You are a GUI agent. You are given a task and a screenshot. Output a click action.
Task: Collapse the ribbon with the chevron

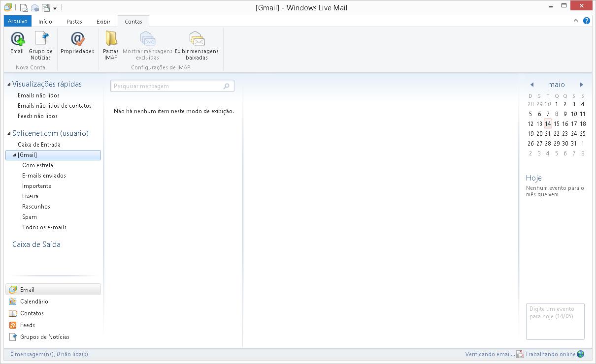click(x=576, y=21)
